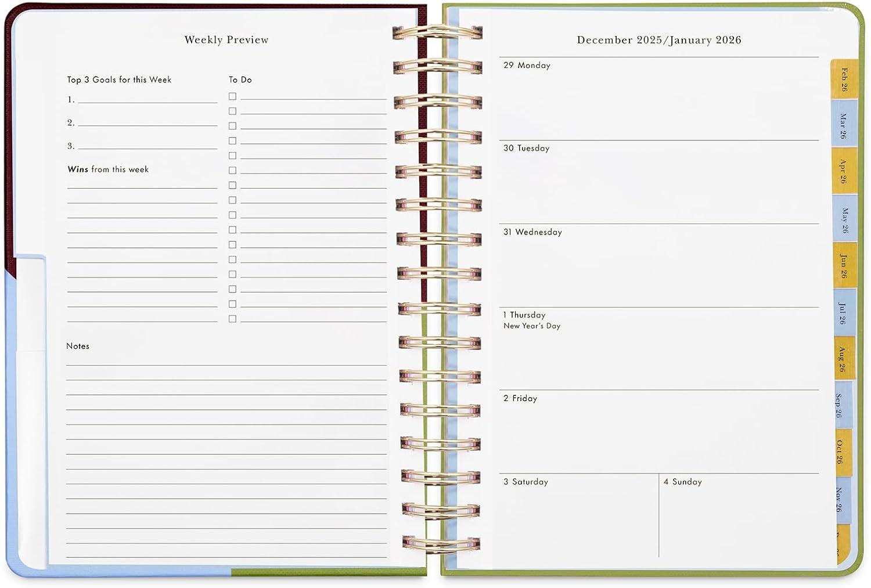Screen dimensions: 871x588
Task: Click the 31 Wednesday entry heading
Action: tap(532, 232)
